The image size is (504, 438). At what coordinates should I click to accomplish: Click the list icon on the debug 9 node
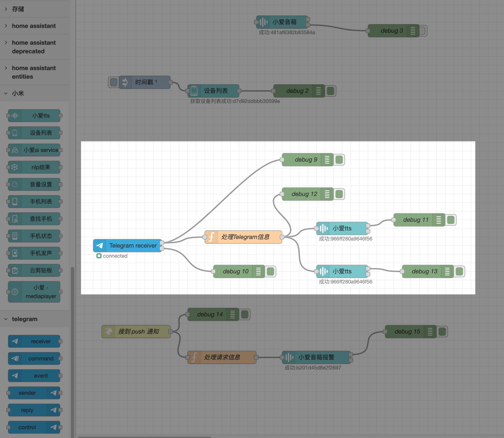[x=327, y=160]
